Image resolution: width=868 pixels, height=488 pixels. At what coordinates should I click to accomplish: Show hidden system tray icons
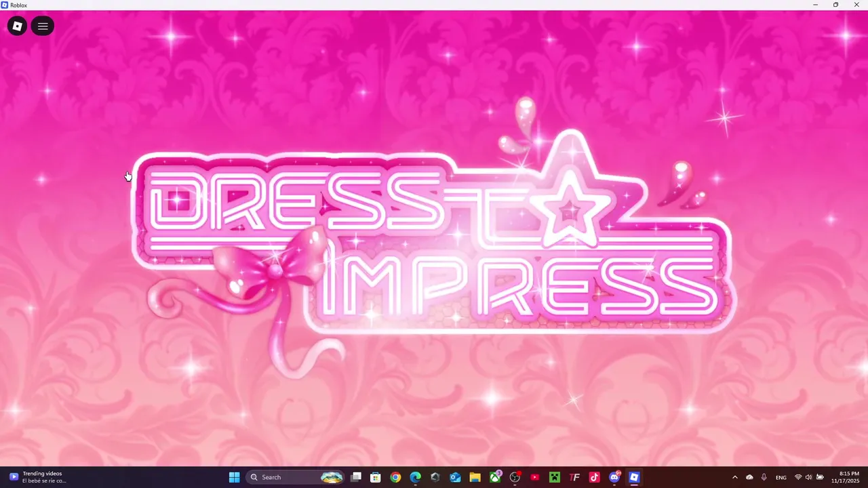734,477
